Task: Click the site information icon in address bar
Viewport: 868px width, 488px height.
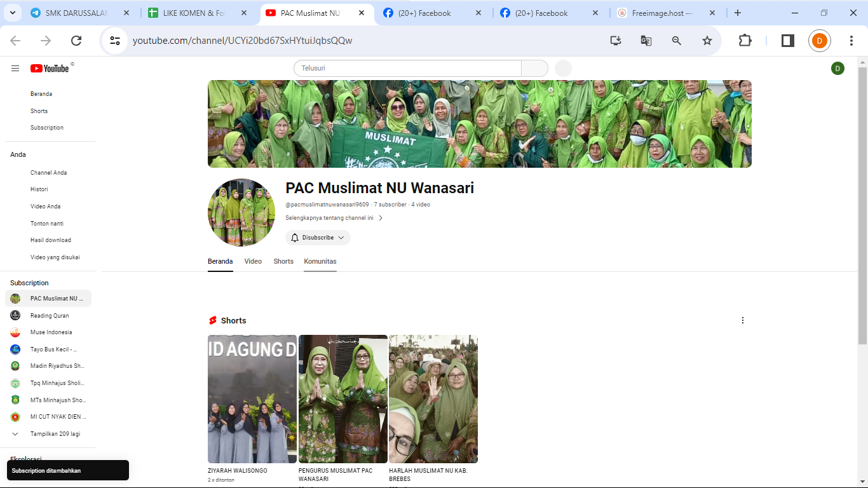Action: point(115,41)
